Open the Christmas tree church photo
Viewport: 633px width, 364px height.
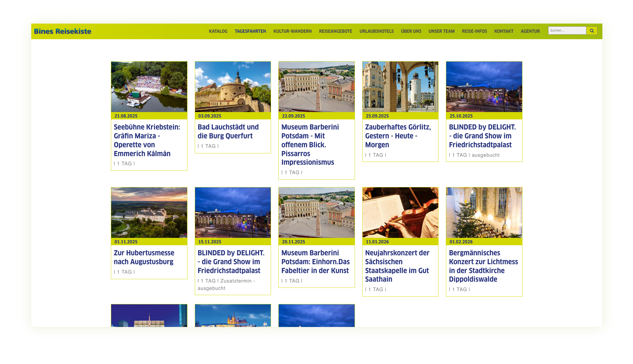[x=484, y=212]
